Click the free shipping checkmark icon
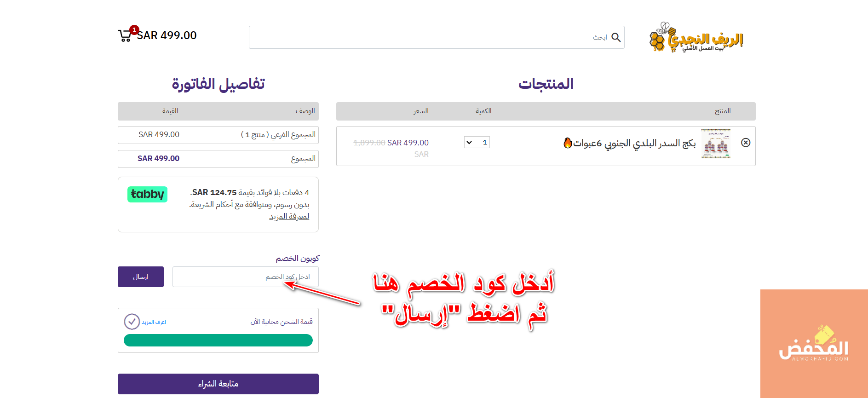 132,322
